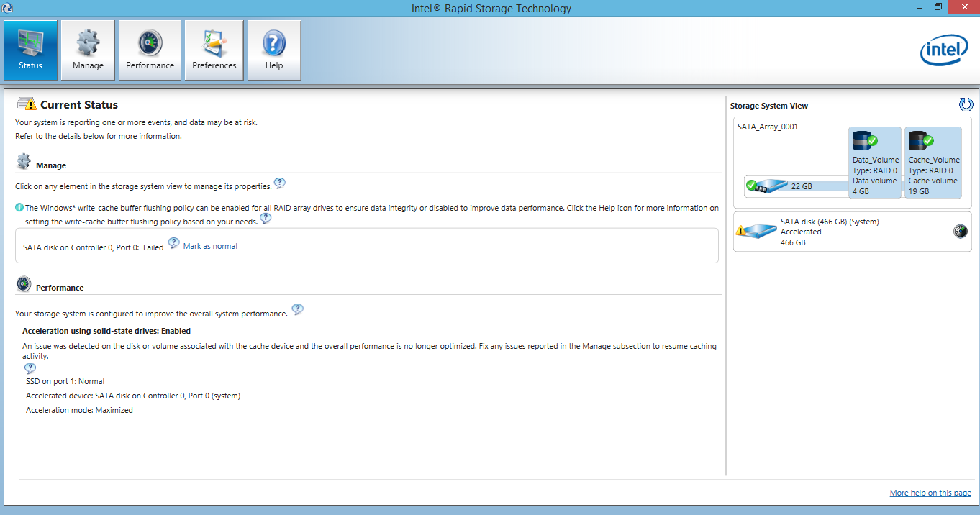Select the 466 GB SATA disk icon
This screenshot has width=980, height=515.
click(756, 232)
